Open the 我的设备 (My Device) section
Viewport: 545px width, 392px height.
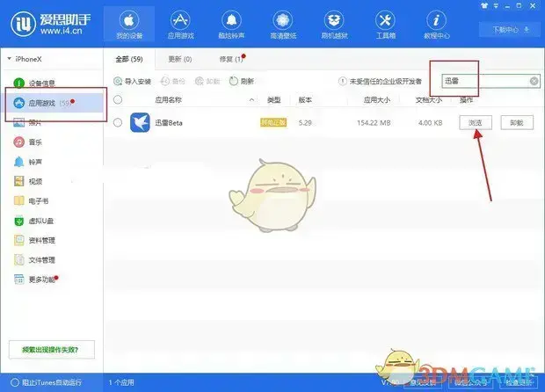tap(129, 25)
